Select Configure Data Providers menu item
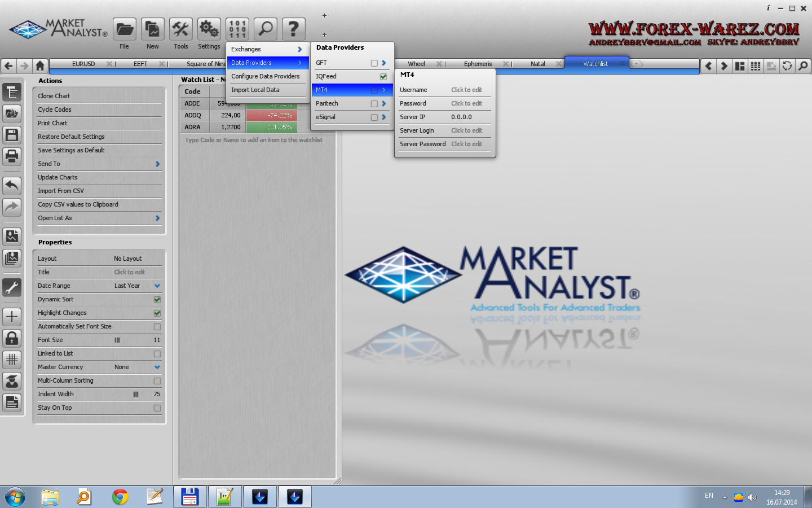812x508 pixels. coord(266,76)
